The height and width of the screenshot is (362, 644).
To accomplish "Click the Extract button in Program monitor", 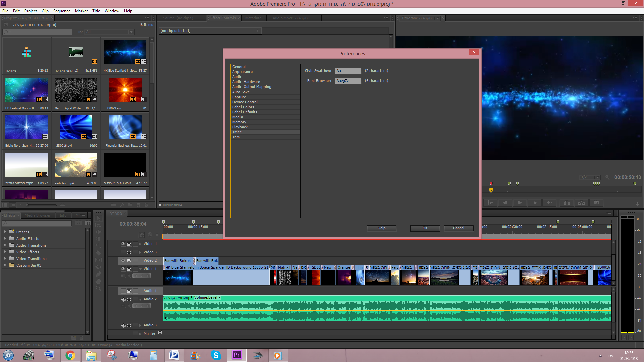I will (x=581, y=203).
